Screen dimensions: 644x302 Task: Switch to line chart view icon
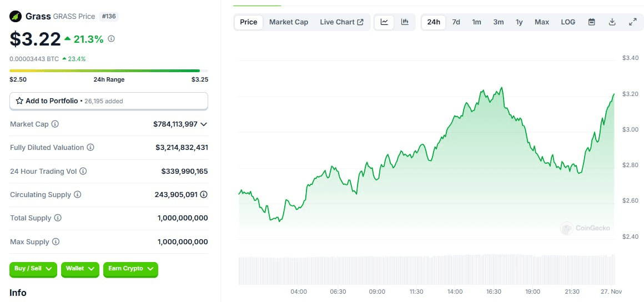(384, 22)
